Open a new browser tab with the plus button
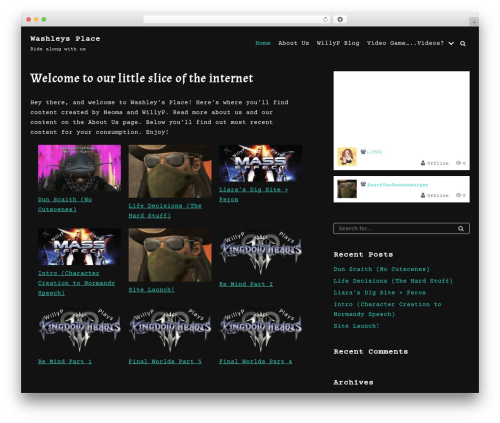500x423 pixels. (x=474, y=22)
